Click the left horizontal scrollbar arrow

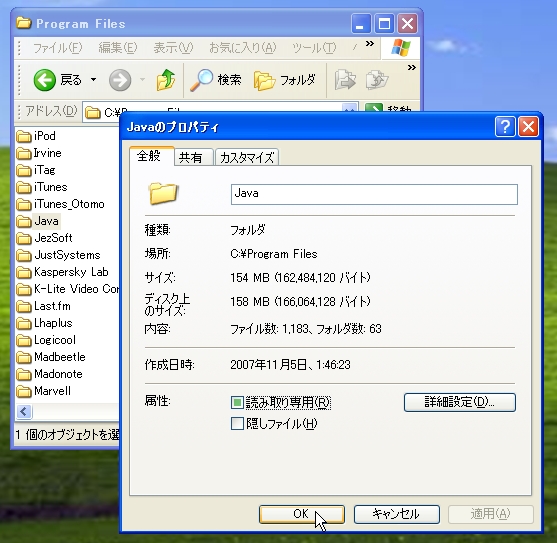tap(24, 412)
